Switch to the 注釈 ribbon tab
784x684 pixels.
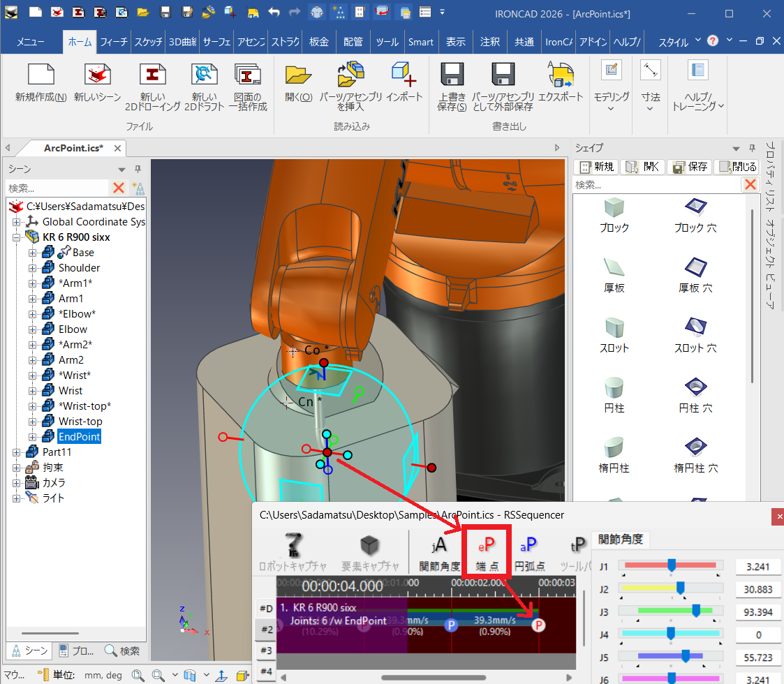click(490, 42)
